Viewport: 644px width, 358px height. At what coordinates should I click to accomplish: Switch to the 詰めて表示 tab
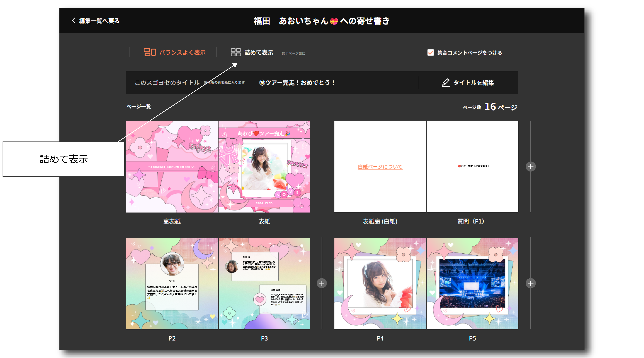259,52
